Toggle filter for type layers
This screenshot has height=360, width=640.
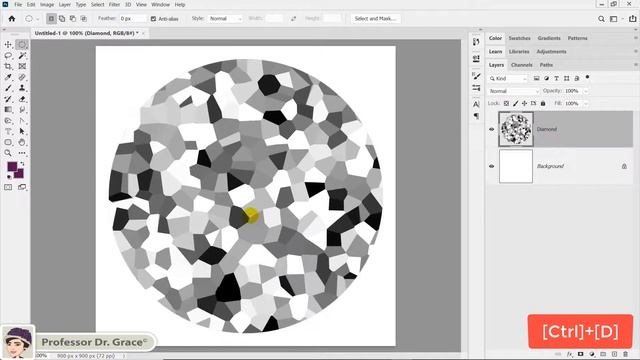(556, 78)
